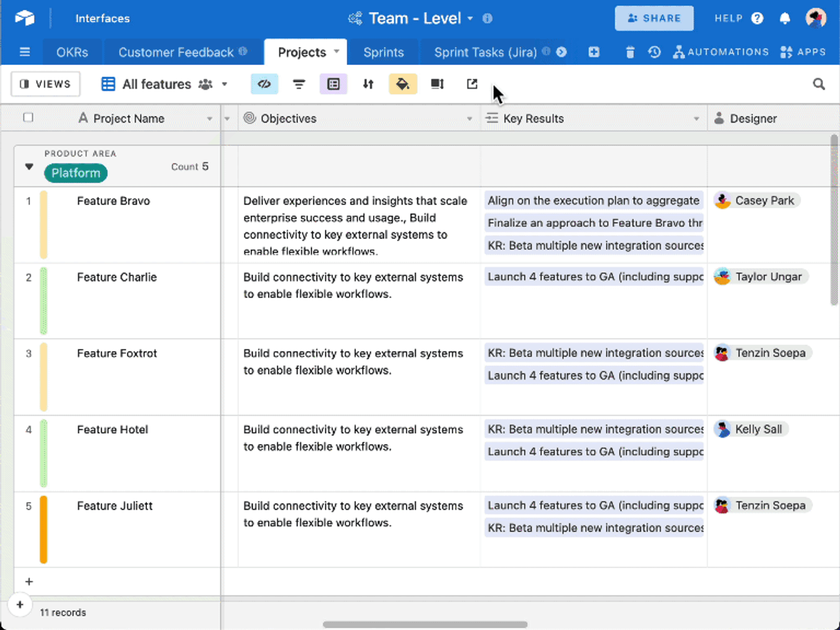Click the Sprint Tasks sync arrow icon
840x630 pixels.
pyautogui.click(x=561, y=51)
